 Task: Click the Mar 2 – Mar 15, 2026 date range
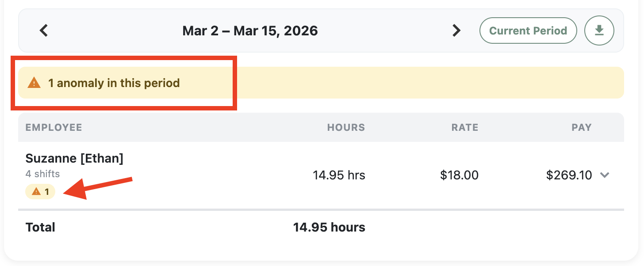point(250,30)
